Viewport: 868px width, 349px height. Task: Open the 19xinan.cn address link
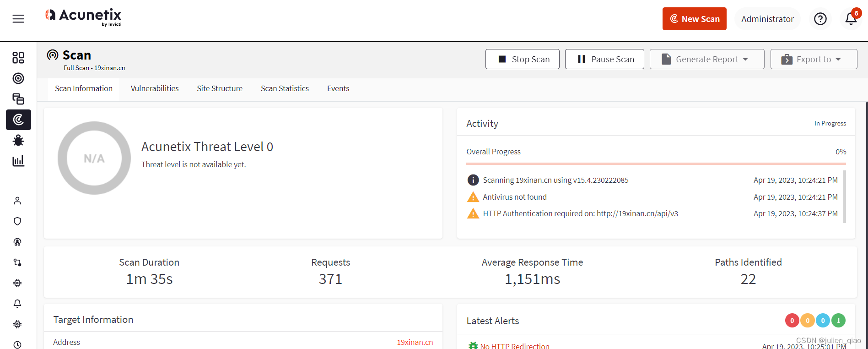click(x=415, y=342)
